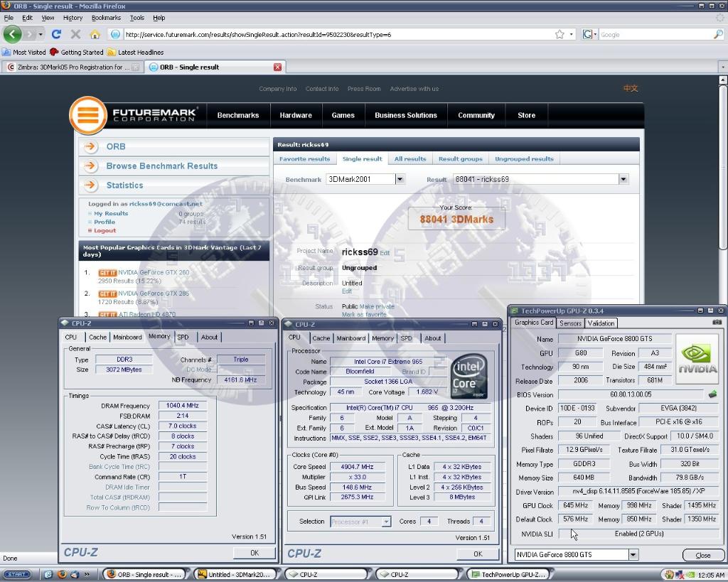Click the Benchmarks navigation item
728x582 pixels.
coord(238,115)
